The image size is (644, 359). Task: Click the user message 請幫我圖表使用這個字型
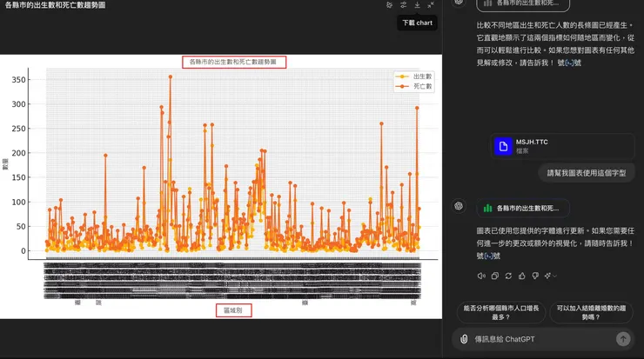[x=587, y=173]
